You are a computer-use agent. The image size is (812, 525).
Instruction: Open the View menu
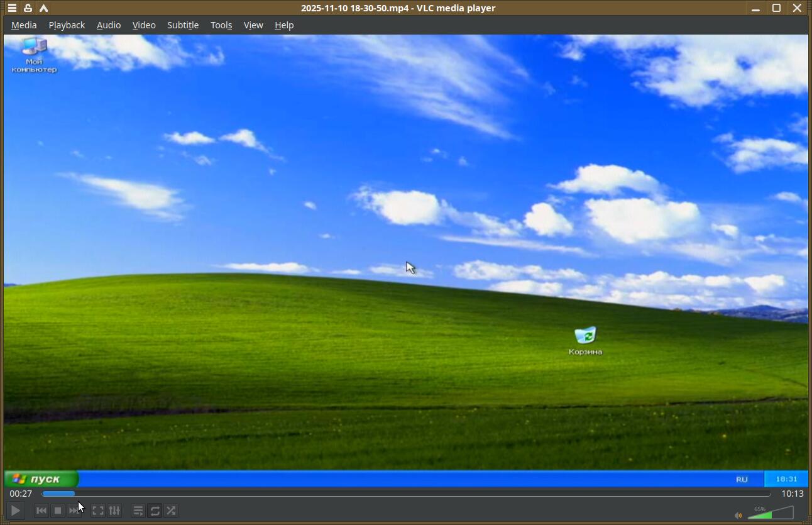253,25
